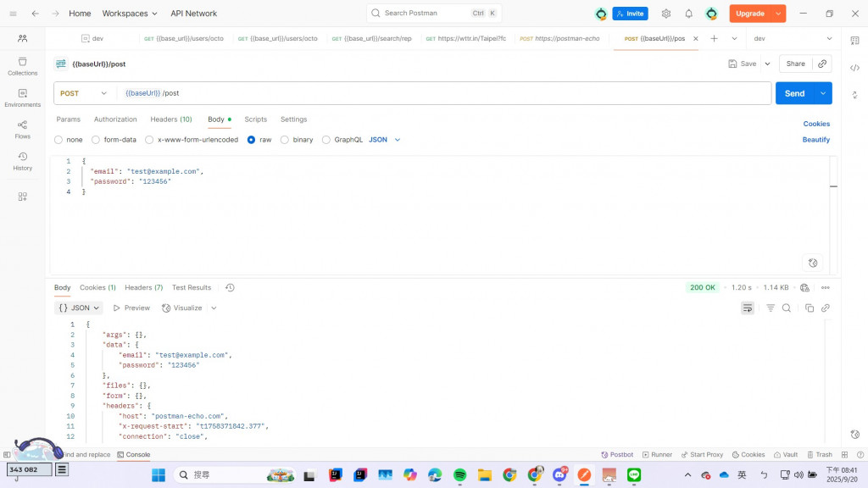Open the team workspace icon in sidebar
Image resolution: width=868 pixels, height=488 pixels.
tap(23, 38)
